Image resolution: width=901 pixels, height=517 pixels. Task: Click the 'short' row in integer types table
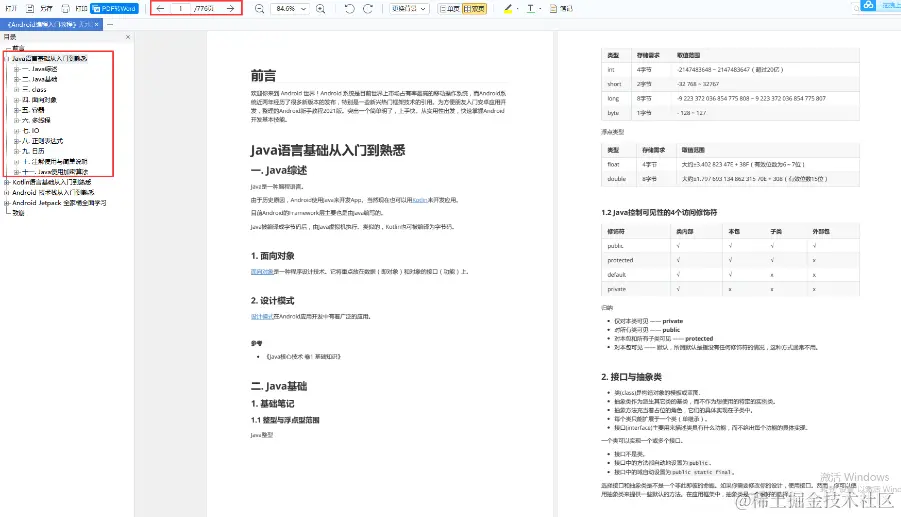pyautogui.click(x=730, y=84)
